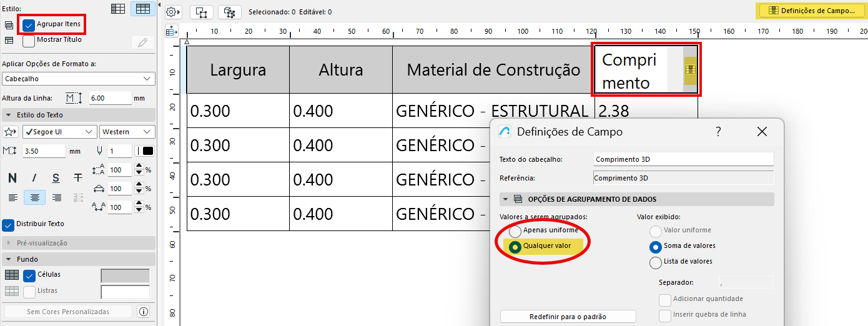Align text center
Image resolution: width=868 pixels, height=326 pixels.
click(34, 197)
